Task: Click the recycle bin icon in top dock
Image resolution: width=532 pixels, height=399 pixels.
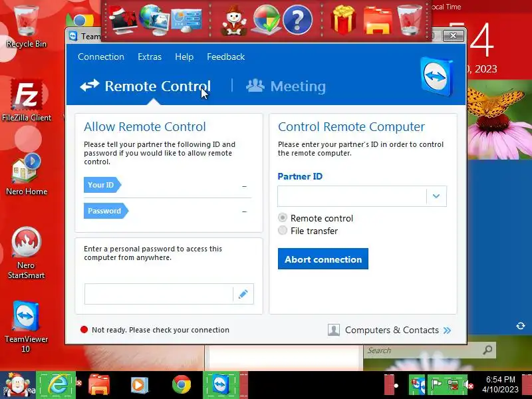Action: pyautogui.click(x=410, y=20)
